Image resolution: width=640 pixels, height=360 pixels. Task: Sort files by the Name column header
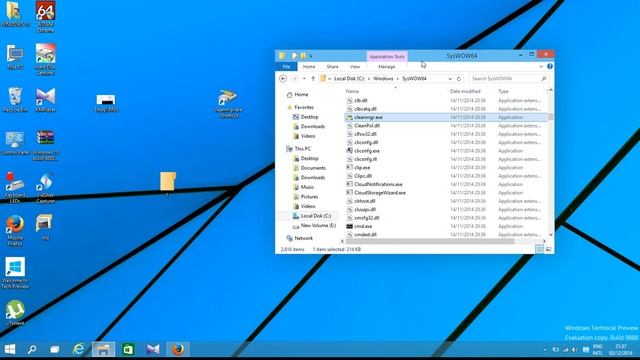(352, 91)
